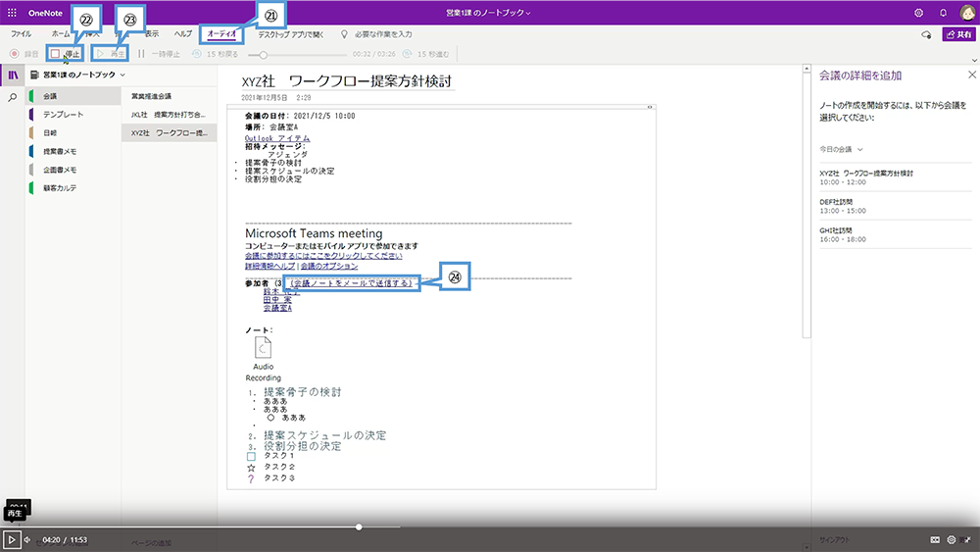Screen dimensions: 980x552
Task: Open the app launcher waffle icon
Action: pyautogui.click(x=12, y=13)
